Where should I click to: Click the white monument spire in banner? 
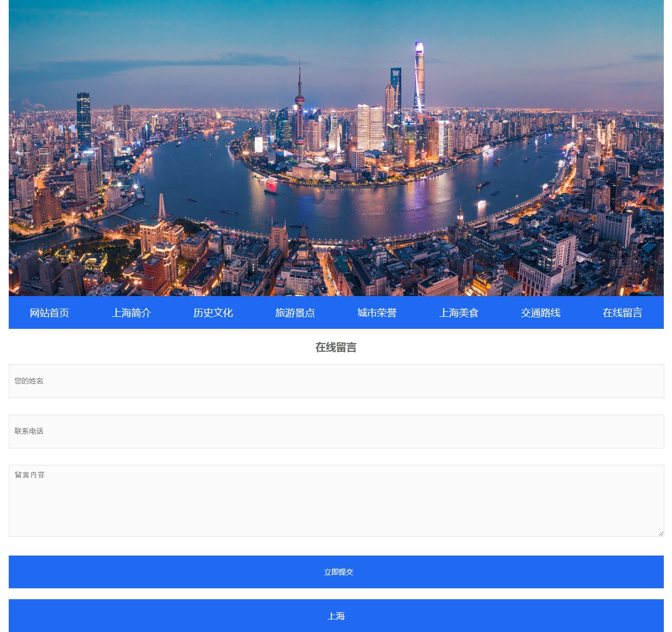click(x=162, y=208)
